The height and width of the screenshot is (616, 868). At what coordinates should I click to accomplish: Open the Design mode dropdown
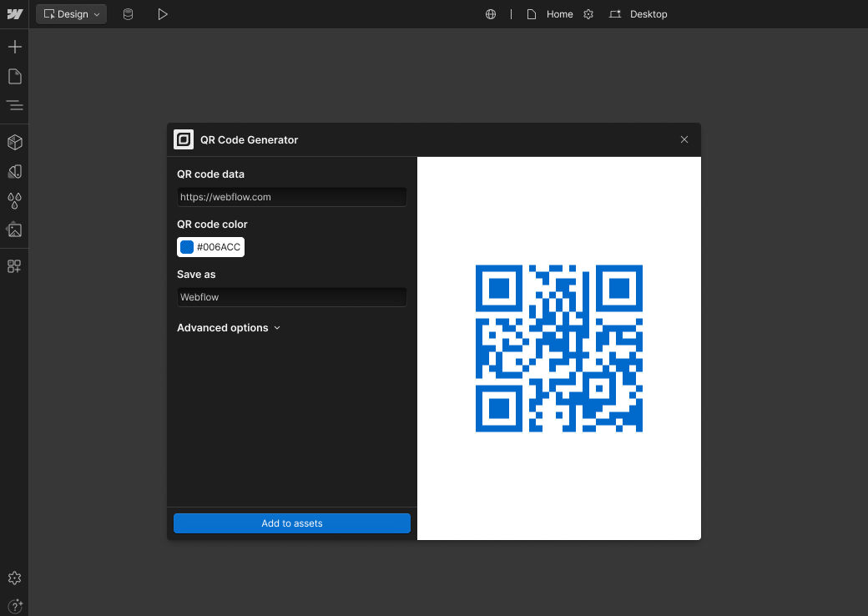click(72, 14)
